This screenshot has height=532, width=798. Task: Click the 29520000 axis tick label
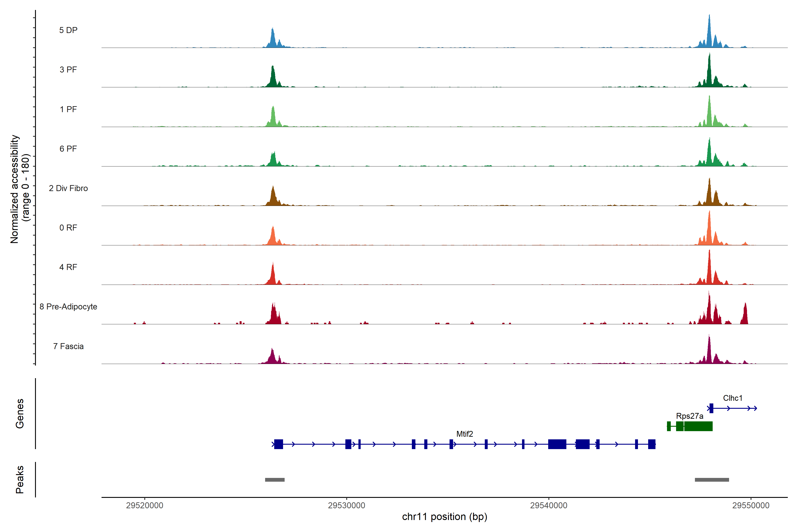pyautogui.click(x=145, y=505)
